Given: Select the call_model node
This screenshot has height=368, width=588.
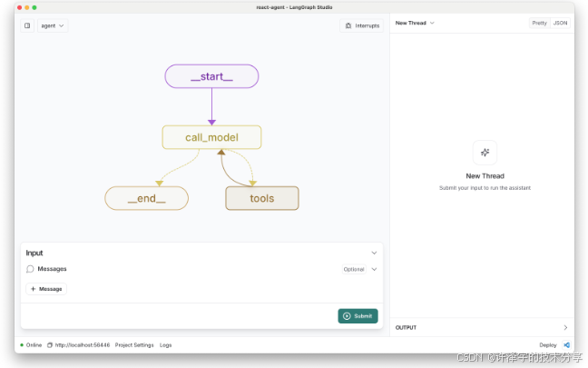Looking at the screenshot, I should [211, 137].
